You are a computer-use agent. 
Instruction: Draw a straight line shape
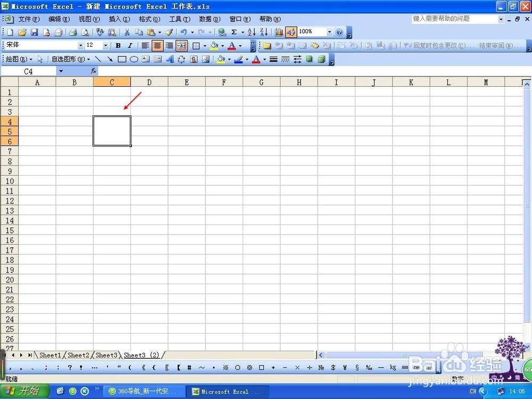coord(98,59)
